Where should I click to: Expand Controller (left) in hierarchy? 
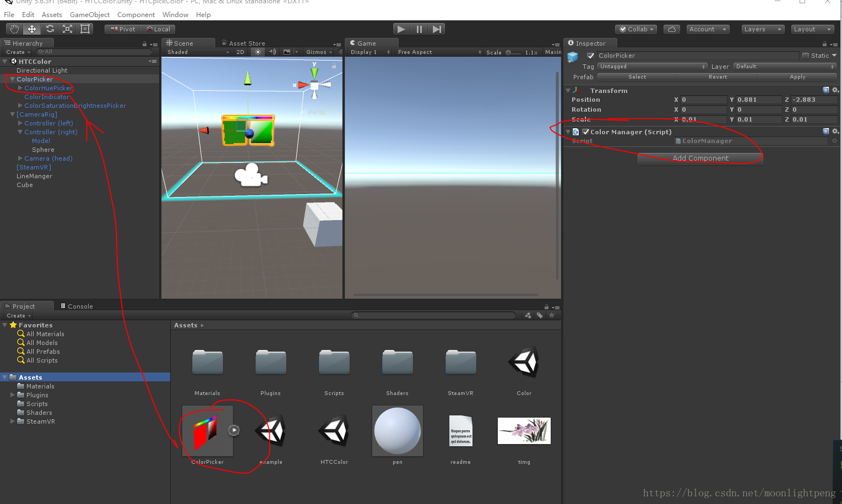[20, 123]
